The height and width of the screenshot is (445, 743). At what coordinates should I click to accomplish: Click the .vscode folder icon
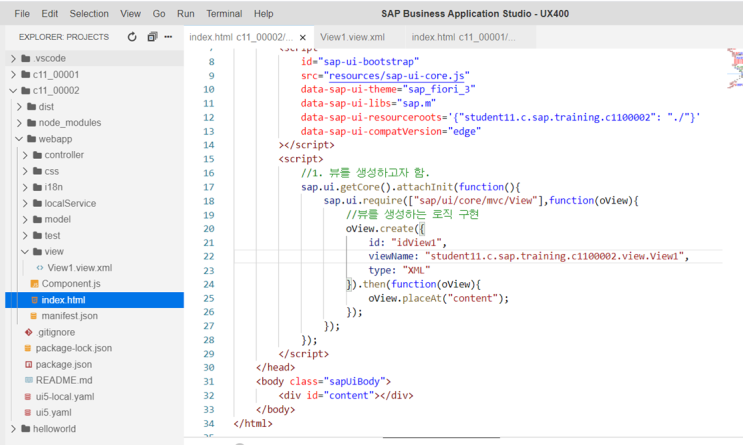26,58
